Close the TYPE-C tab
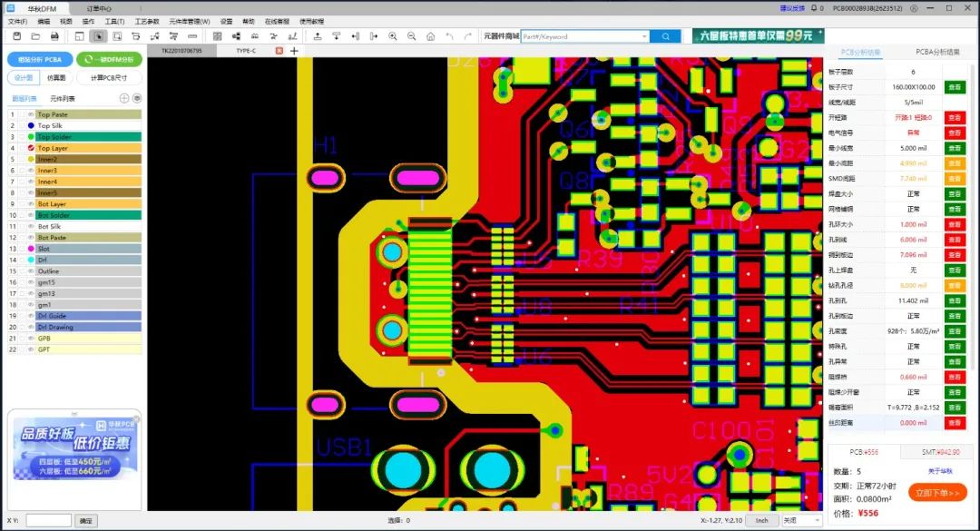Viewport: 980px width, 531px height. [279, 51]
